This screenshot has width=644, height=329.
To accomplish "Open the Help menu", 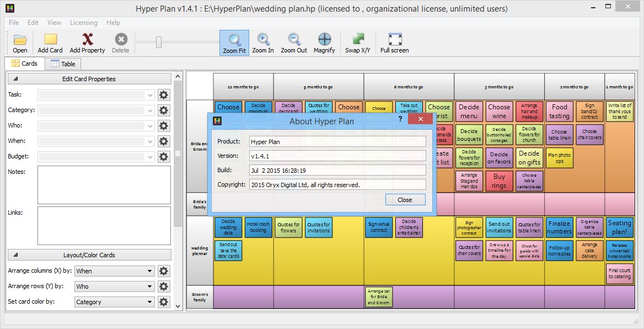I will click(114, 23).
